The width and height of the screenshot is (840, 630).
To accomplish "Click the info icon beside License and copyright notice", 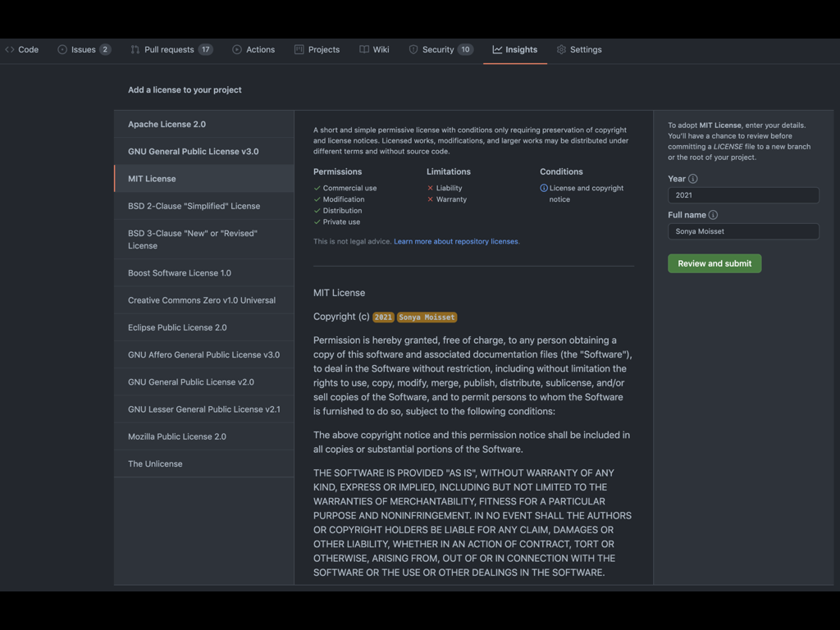I will coord(544,188).
